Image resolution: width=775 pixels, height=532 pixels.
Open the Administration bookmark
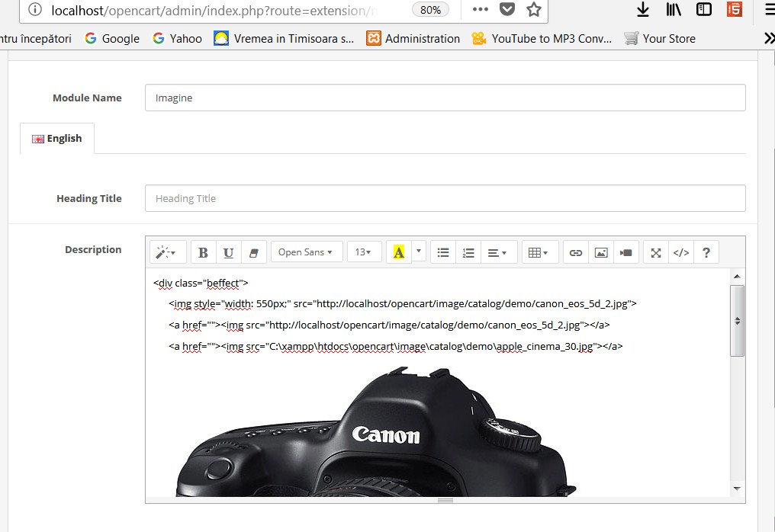tap(413, 39)
